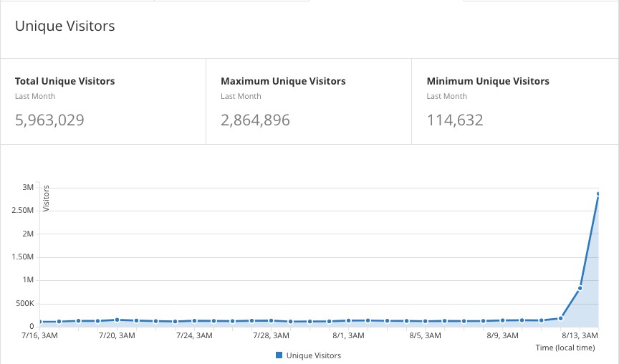Click the data point at 7/24, 3AM

coord(194,321)
